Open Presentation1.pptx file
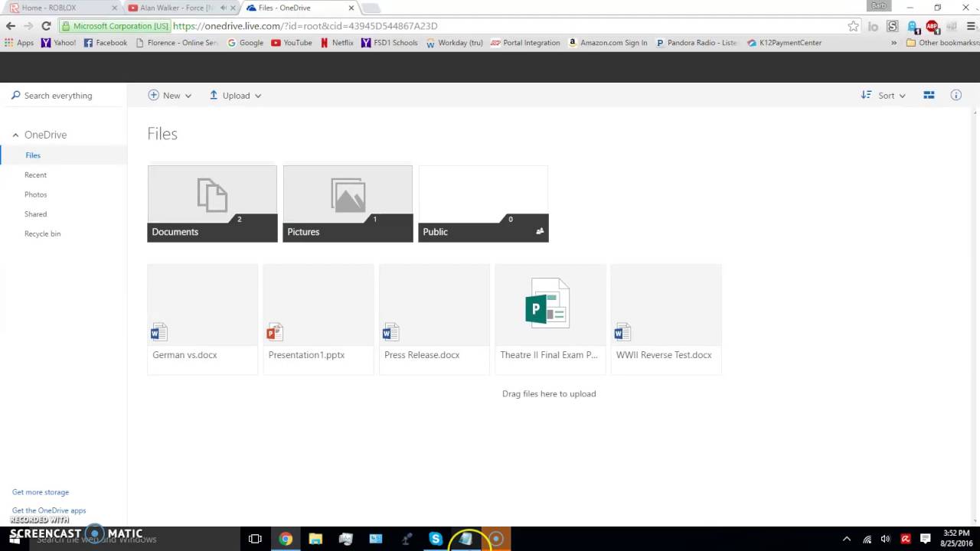 coord(318,319)
